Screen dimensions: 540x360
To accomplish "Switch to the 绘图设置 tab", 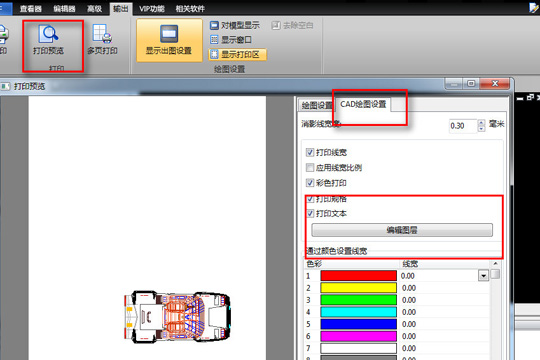I will tap(316, 105).
